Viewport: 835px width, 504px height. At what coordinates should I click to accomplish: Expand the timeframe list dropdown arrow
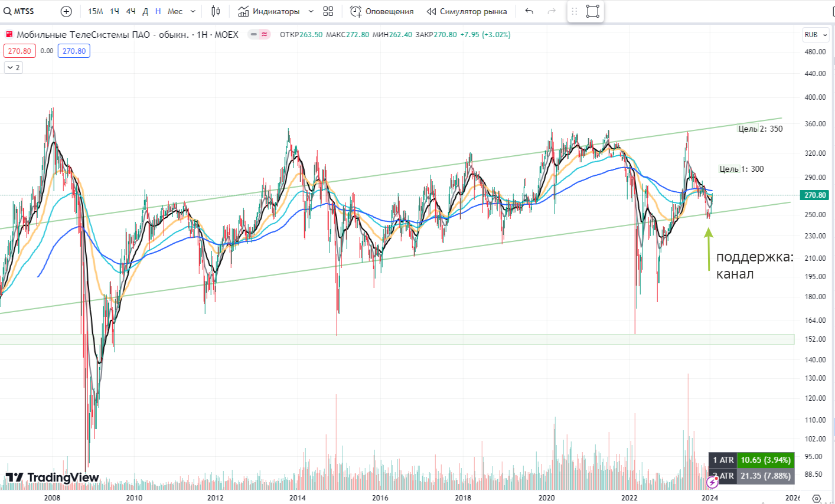(x=193, y=11)
